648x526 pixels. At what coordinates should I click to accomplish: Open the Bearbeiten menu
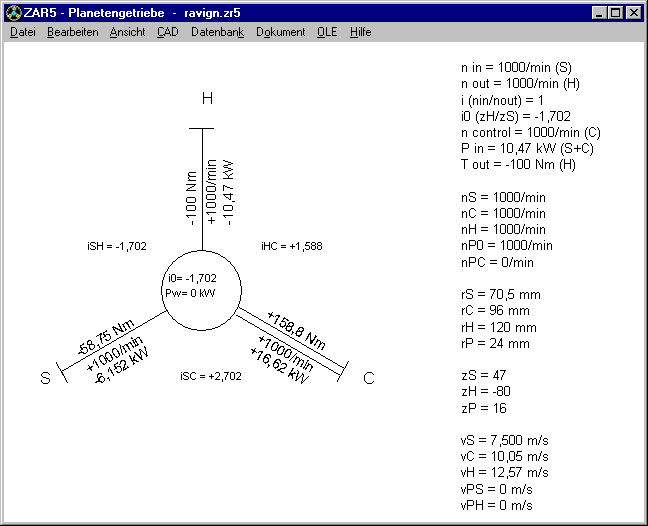pyautogui.click(x=72, y=32)
